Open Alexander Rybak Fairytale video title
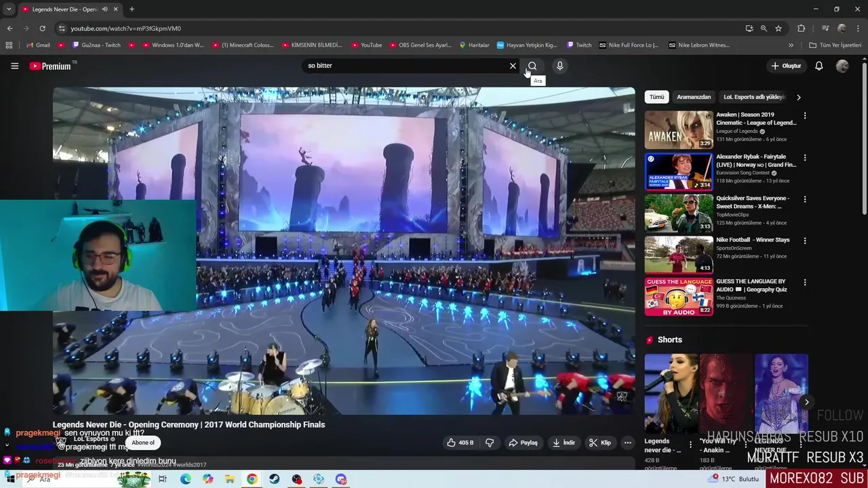Viewport: 868px width, 488px height. [756, 161]
